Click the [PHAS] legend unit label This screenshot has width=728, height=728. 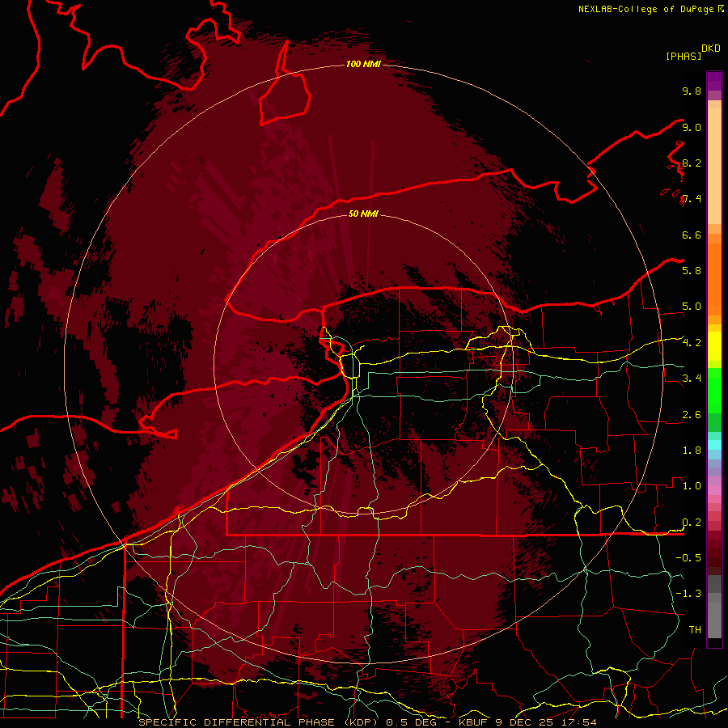684,56
